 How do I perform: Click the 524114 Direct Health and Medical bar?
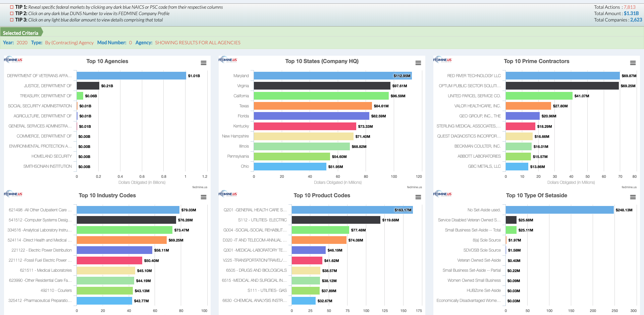coord(122,240)
